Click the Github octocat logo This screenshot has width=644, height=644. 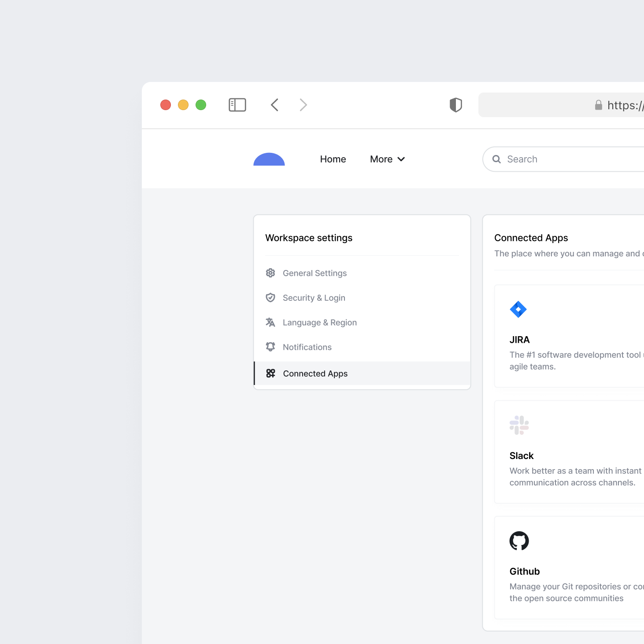pos(519,541)
